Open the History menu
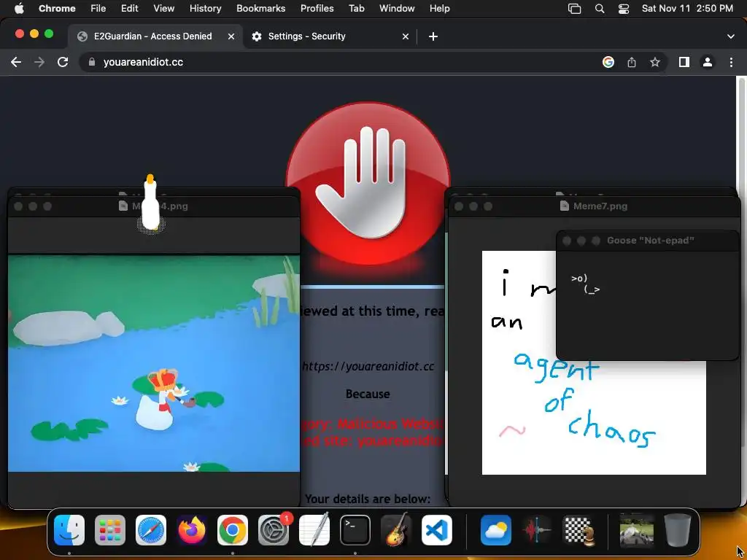 click(x=205, y=8)
